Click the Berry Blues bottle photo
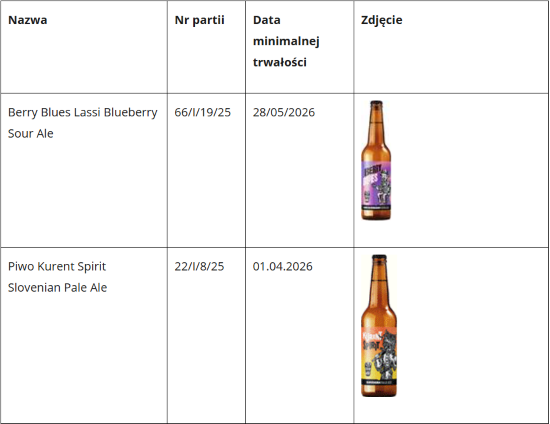This screenshot has height=424, width=550. 376,161
